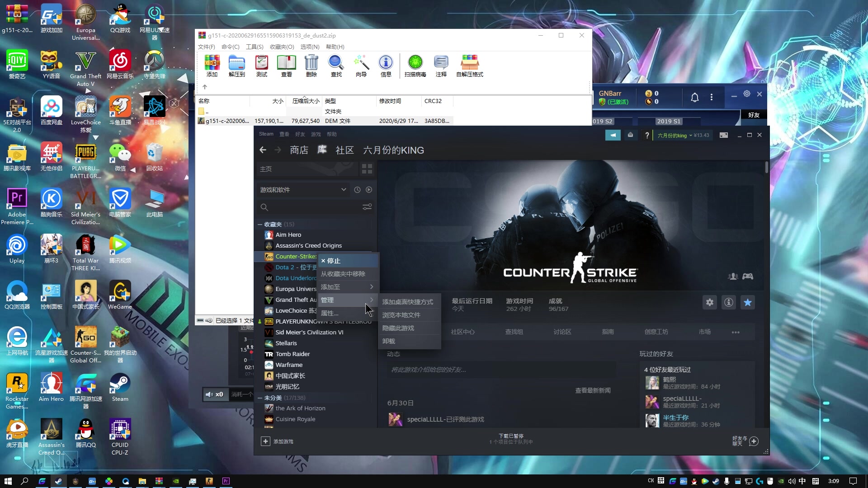868x488 pixels.
Task: Open Steam help question mark icon
Action: click(x=647, y=135)
